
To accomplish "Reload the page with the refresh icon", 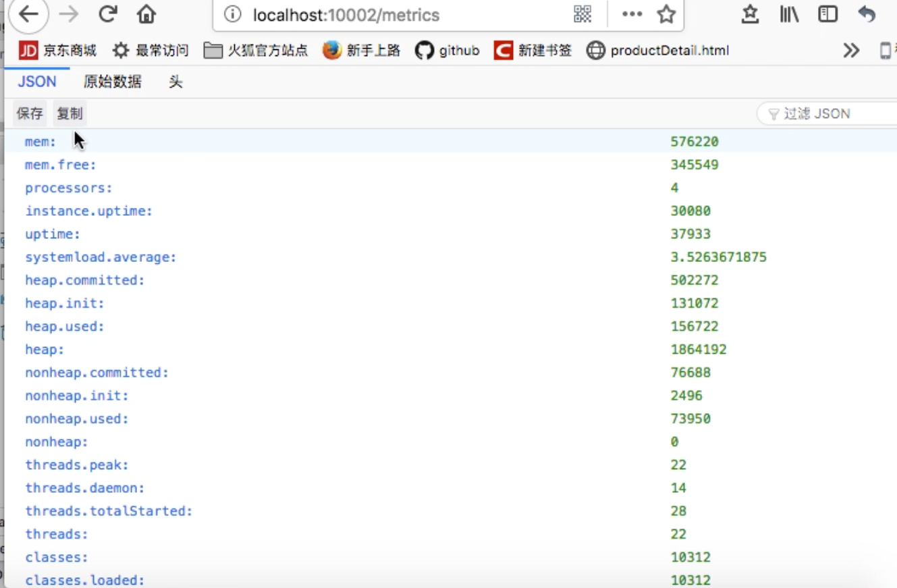I will 108,14.
